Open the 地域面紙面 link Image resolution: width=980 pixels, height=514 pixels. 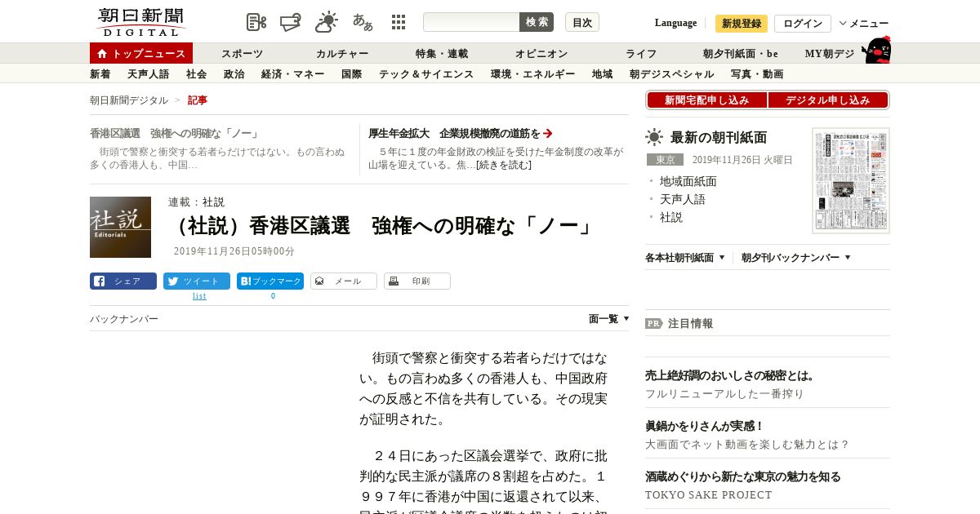[x=688, y=181]
